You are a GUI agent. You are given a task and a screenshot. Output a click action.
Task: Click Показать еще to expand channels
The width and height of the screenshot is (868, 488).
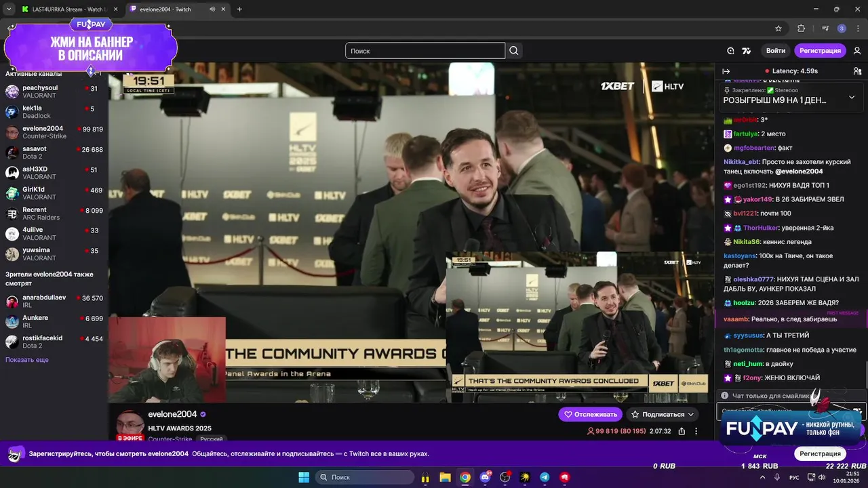click(27, 360)
